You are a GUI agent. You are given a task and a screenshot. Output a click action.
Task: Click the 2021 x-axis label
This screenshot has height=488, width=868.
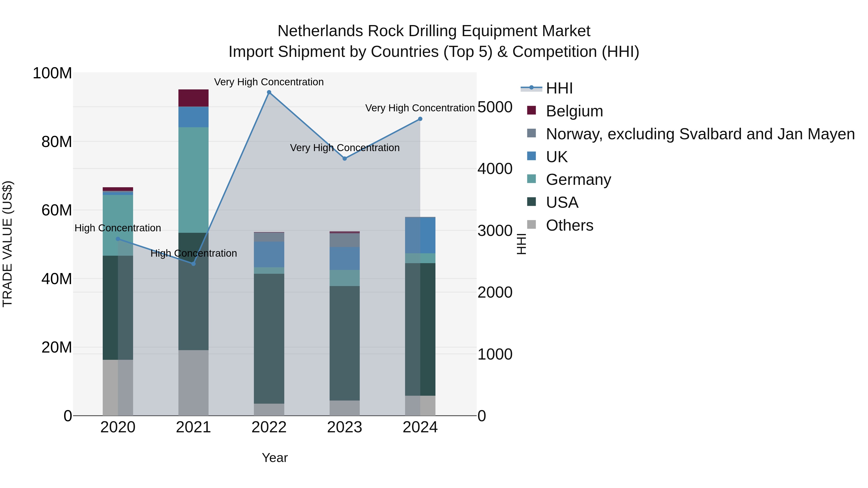(x=193, y=427)
